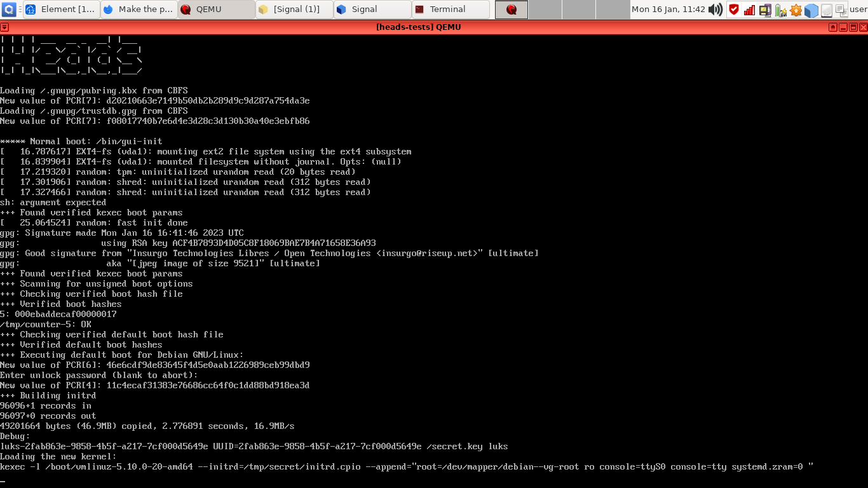Switch to the Signal taskbar window

click(x=372, y=10)
